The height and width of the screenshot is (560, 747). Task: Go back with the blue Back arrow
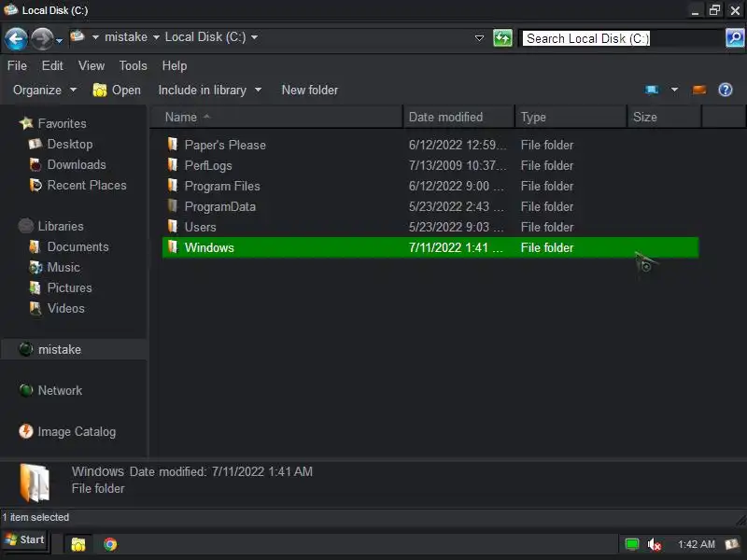[x=16, y=38]
